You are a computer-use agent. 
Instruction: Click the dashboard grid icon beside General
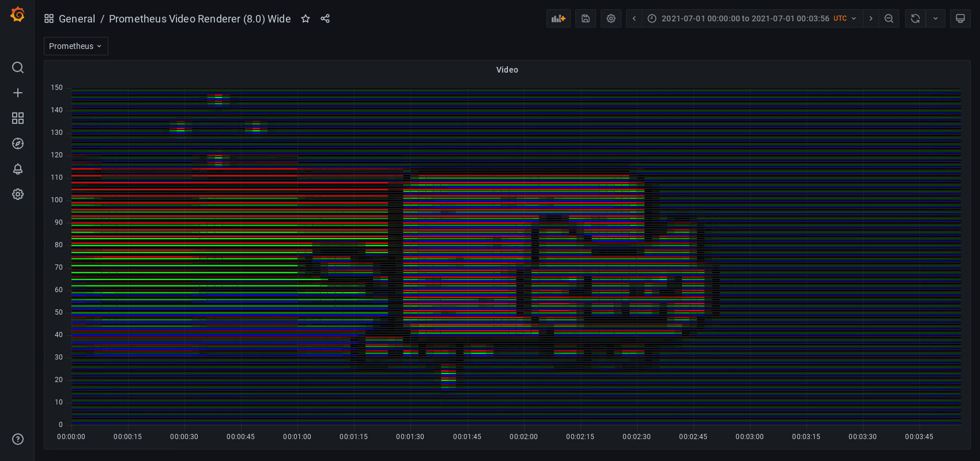[x=49, y=18]
